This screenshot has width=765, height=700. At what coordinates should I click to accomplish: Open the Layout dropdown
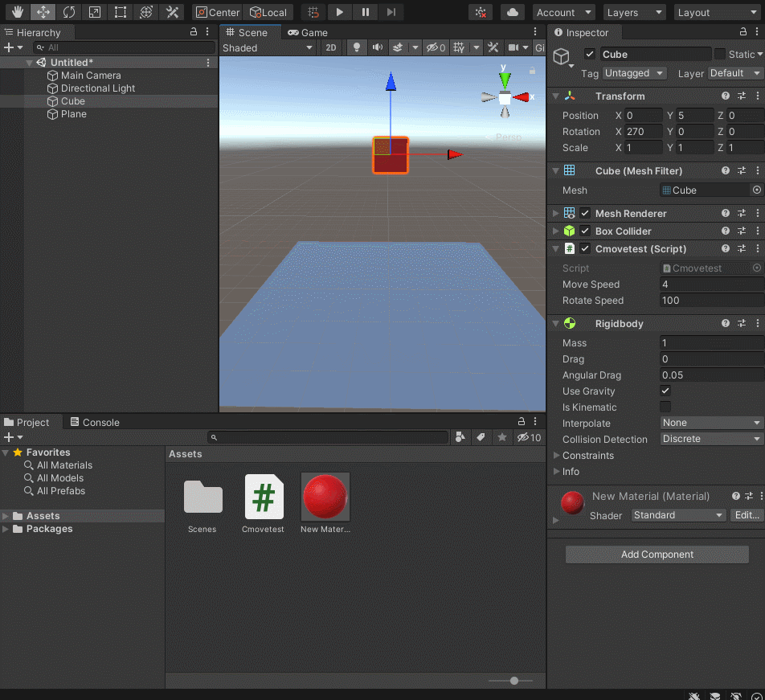718,12
